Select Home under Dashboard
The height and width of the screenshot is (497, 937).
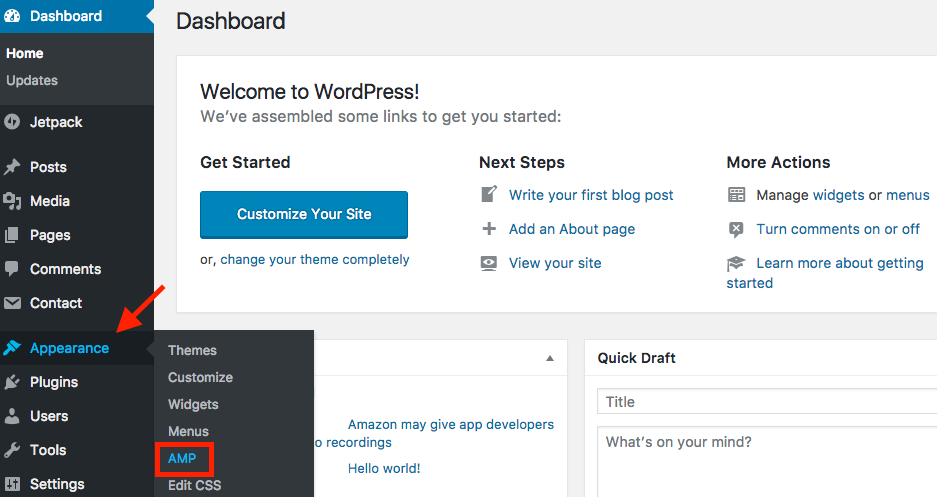click(x=25, y=53)
